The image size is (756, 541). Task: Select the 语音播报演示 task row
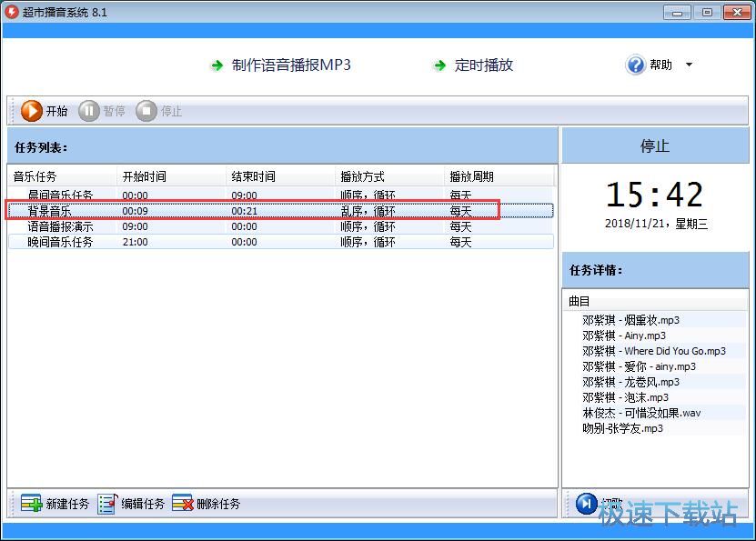(280, 225)
